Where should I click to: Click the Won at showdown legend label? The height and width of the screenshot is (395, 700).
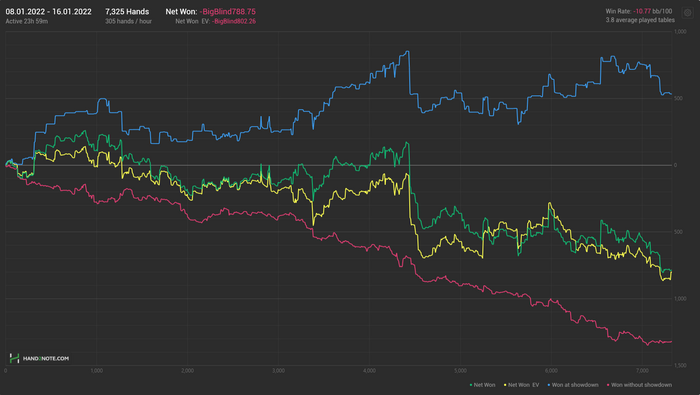tap(575, 385)
